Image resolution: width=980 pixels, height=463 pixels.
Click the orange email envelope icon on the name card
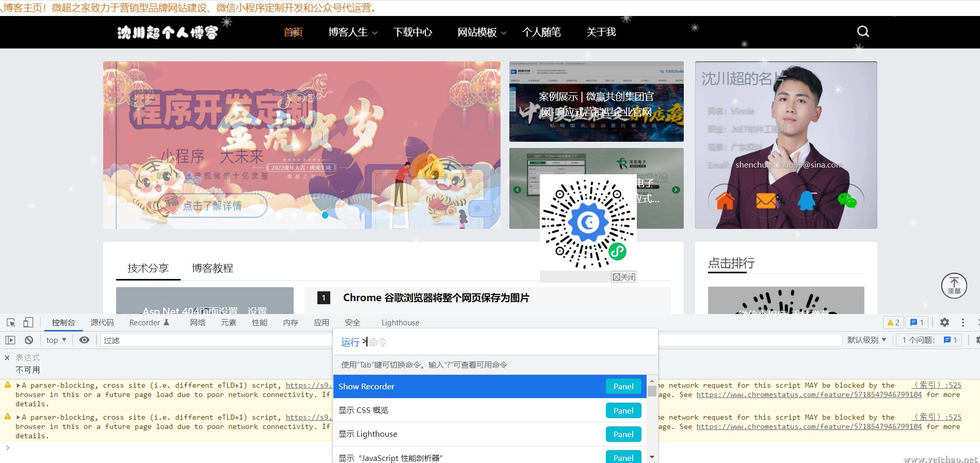[766, 200]
